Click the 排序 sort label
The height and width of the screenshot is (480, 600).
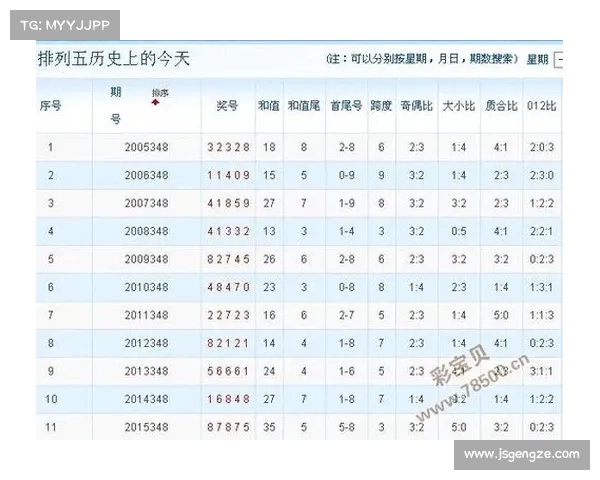coord(160,93)
